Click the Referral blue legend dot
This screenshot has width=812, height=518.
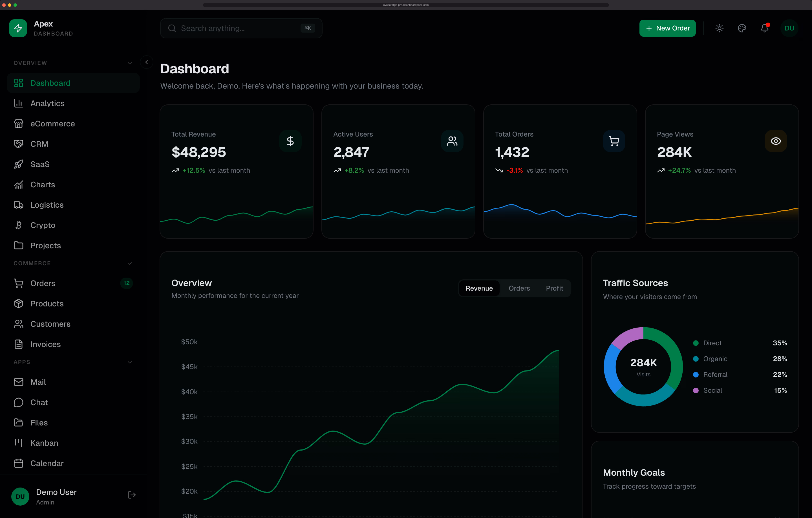[696, 375]
